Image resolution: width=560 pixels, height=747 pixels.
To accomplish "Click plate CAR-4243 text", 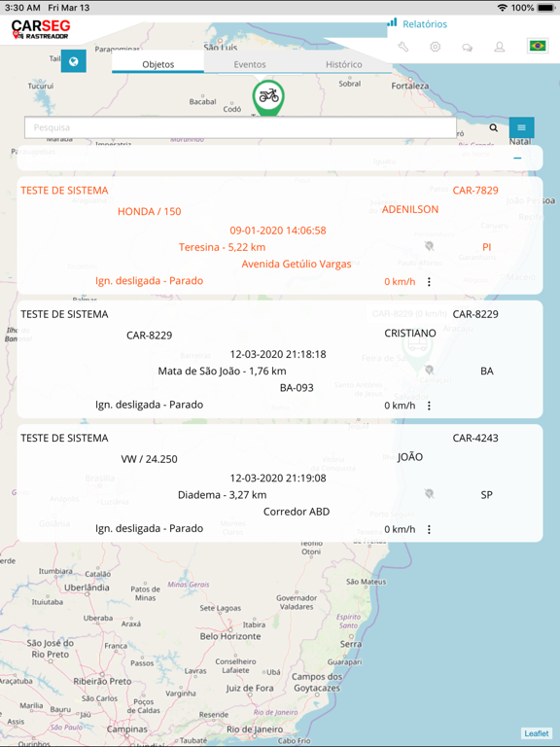I will coord(475,439).
